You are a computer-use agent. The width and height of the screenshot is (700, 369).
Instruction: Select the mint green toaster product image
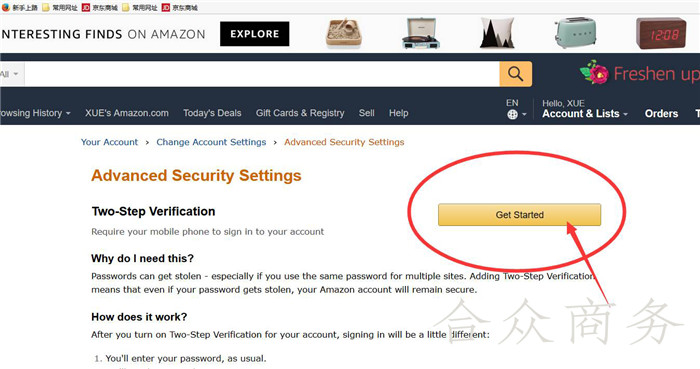pos(575,33)
